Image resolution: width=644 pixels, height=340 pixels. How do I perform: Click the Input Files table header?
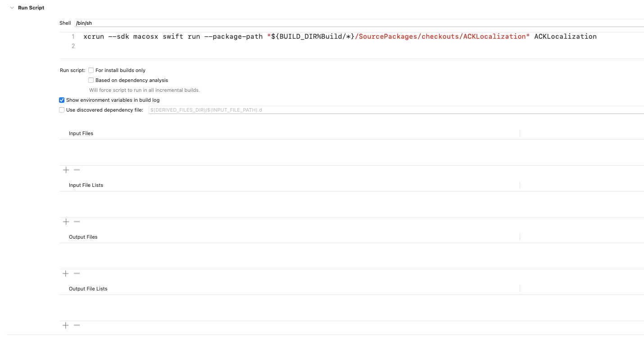(289, 133)
